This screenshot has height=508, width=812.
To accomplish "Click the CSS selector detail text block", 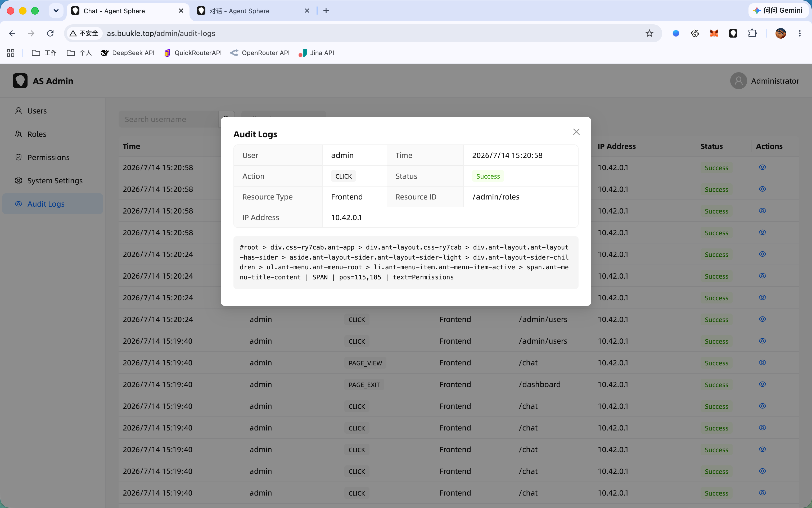I will click(x=406, y=262).
